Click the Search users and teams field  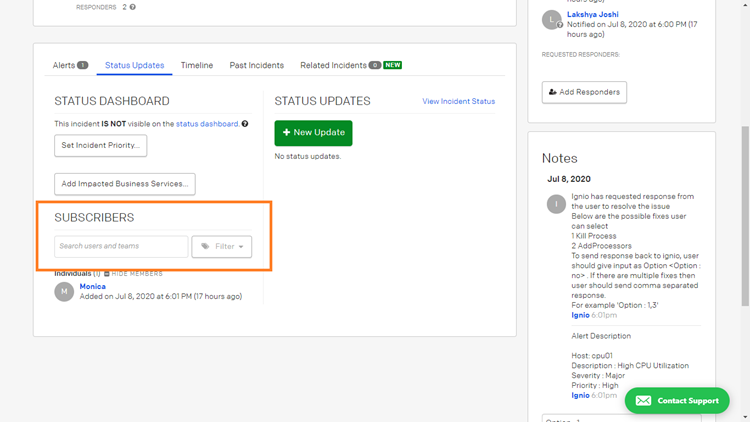click(x=121, y=246)
